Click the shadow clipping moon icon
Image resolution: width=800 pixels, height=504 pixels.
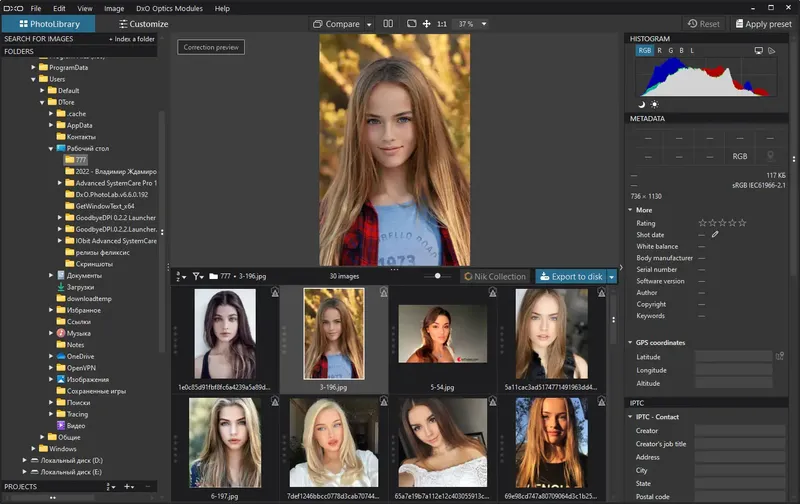click(x=642, y=104)
